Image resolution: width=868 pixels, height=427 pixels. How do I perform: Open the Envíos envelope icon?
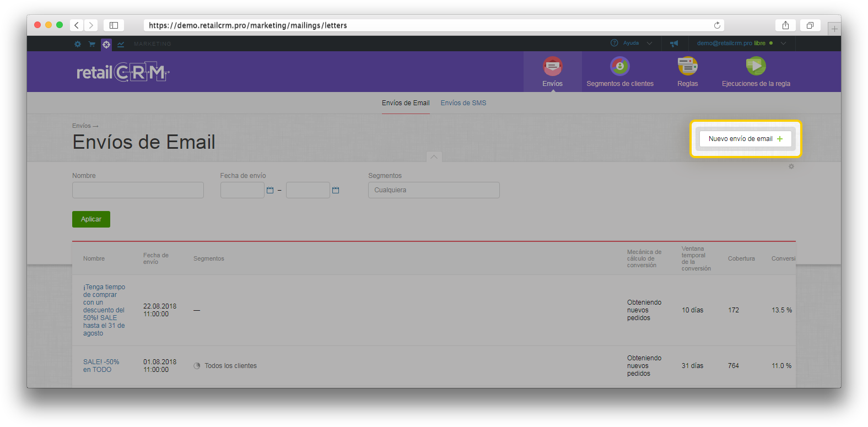[x=553, y=66]
